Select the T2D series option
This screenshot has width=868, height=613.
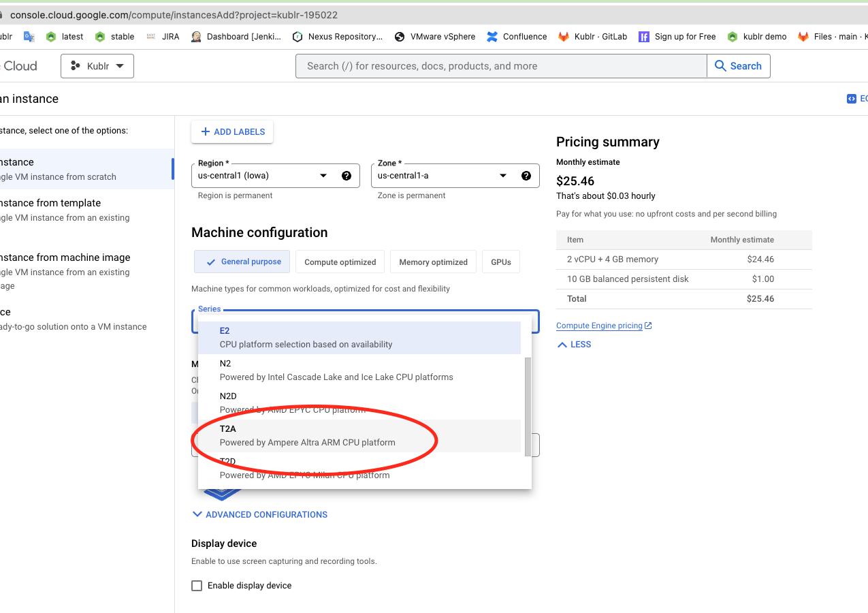coord(359,469)
